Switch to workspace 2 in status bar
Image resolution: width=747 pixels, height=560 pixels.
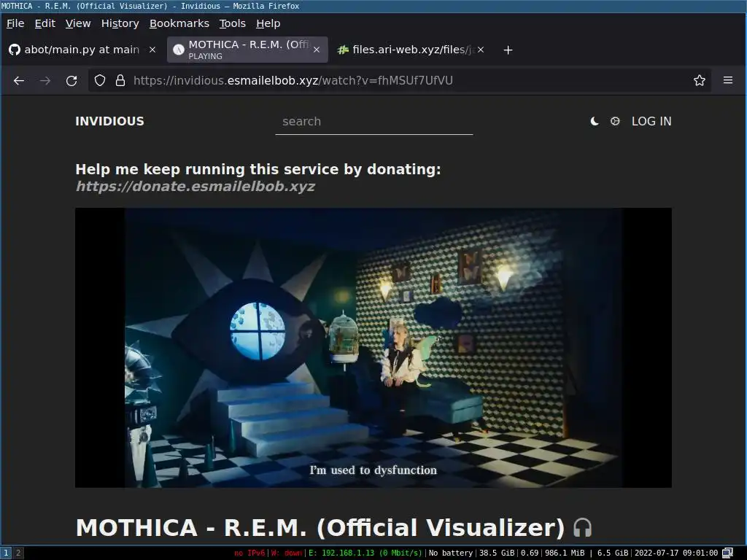pyautogui.click(x=18, y=553)
